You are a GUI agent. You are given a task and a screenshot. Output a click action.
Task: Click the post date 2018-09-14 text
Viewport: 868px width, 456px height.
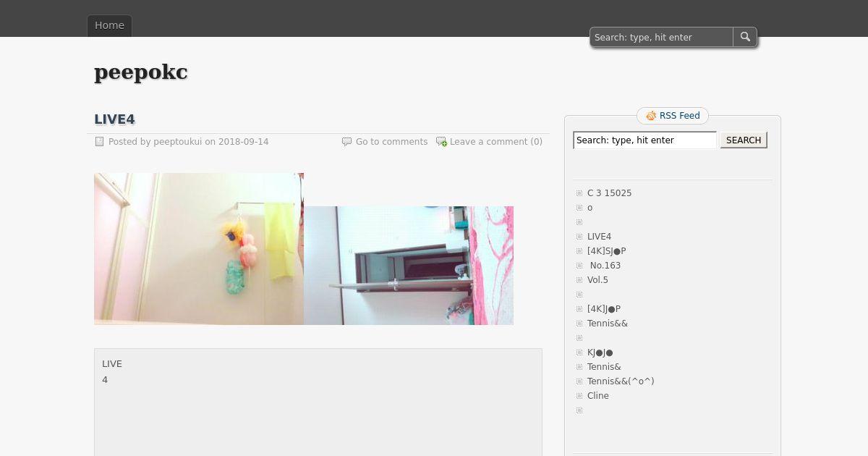243,142
